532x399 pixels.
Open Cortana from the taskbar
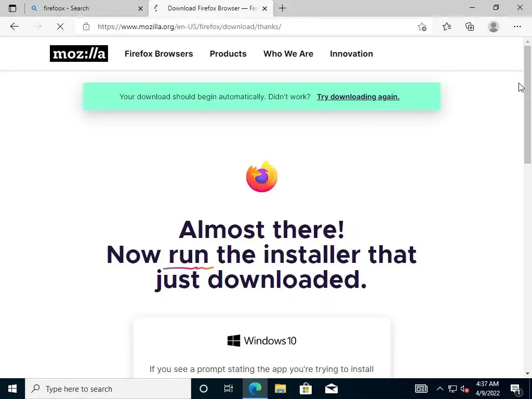tap(203, 389)
